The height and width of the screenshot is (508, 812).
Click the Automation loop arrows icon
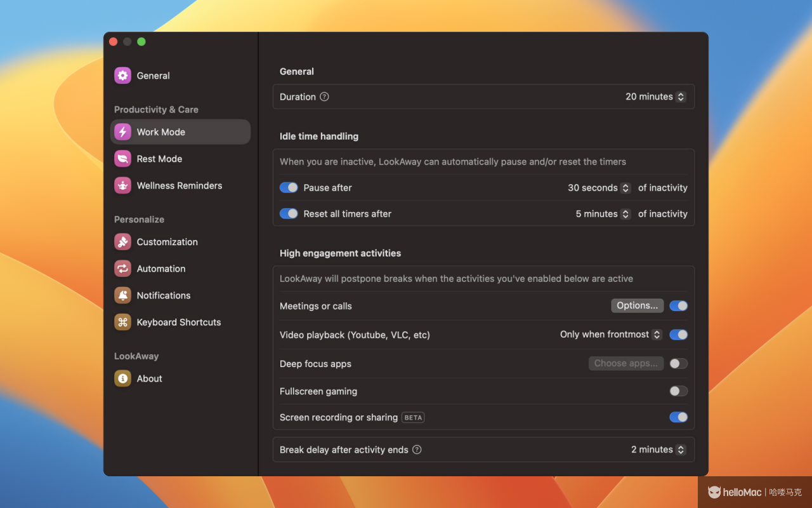[122, 269]
